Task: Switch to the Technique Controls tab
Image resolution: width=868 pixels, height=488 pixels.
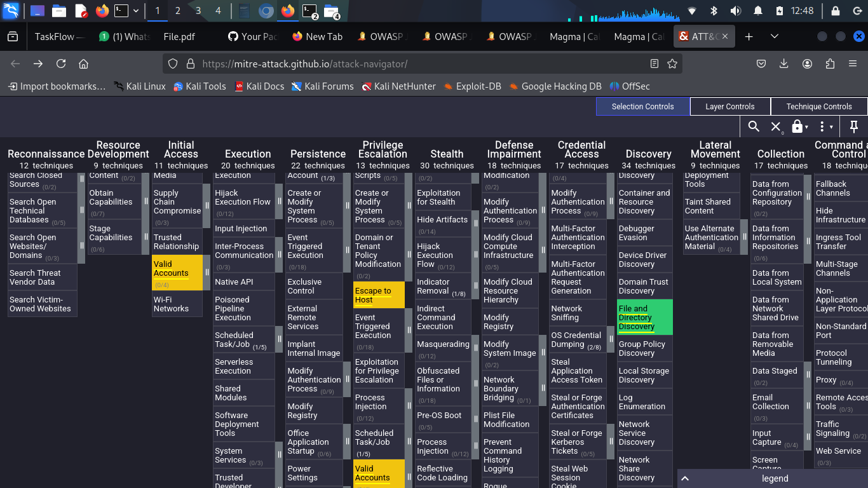Action: tap(819, 107)
